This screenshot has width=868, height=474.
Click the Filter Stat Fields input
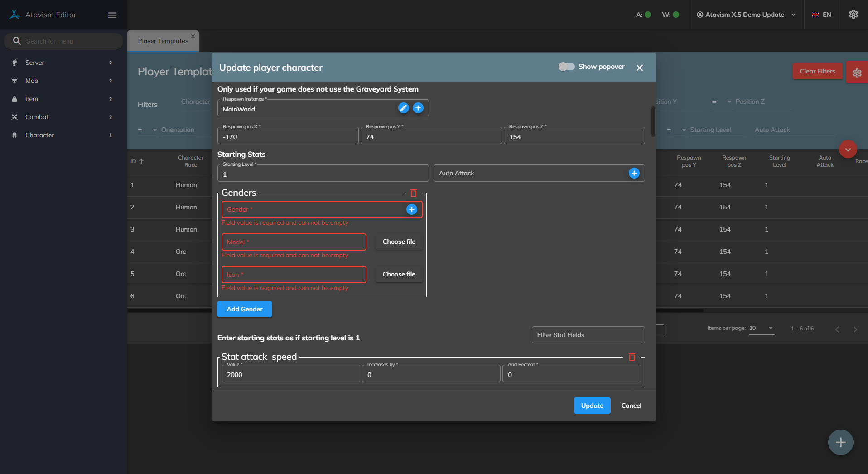pyautogui.click(x=588, y=335)
